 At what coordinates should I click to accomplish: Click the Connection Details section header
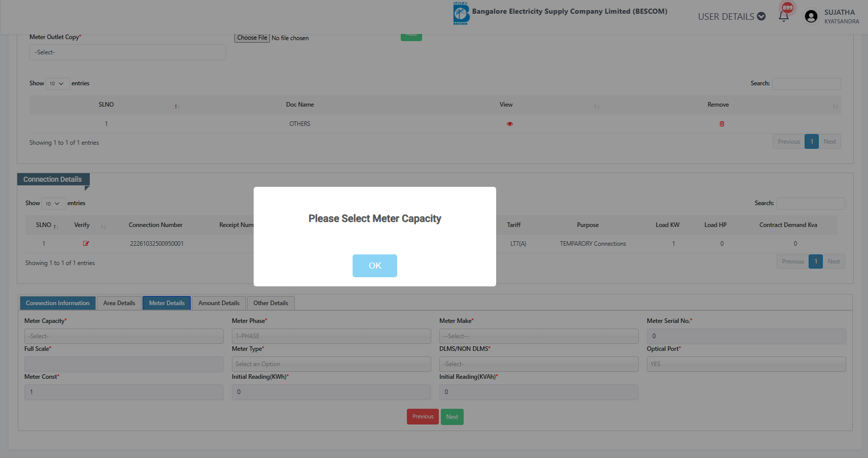(x=53, y=179)
